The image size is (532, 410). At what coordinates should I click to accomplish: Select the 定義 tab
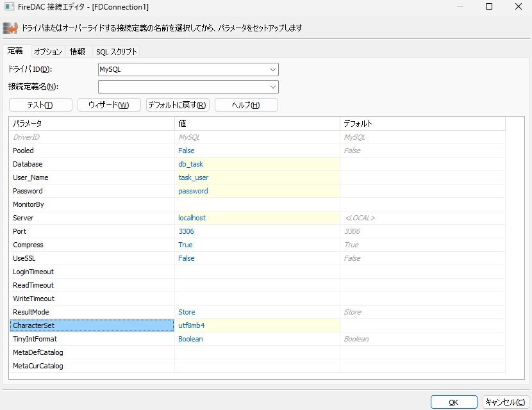click(x=17, y=51)
